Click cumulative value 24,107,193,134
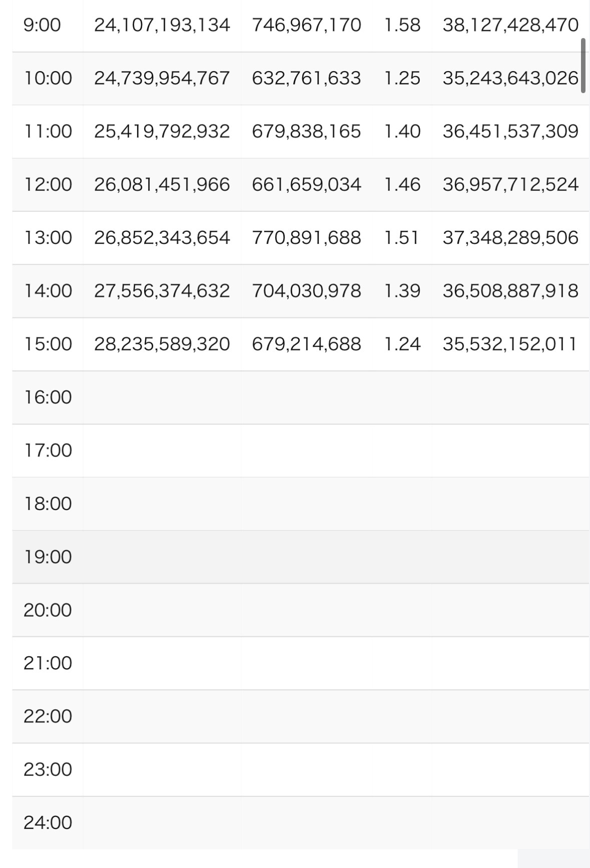Viewport: 590px width, 868px height. click(x=162, y=25)
